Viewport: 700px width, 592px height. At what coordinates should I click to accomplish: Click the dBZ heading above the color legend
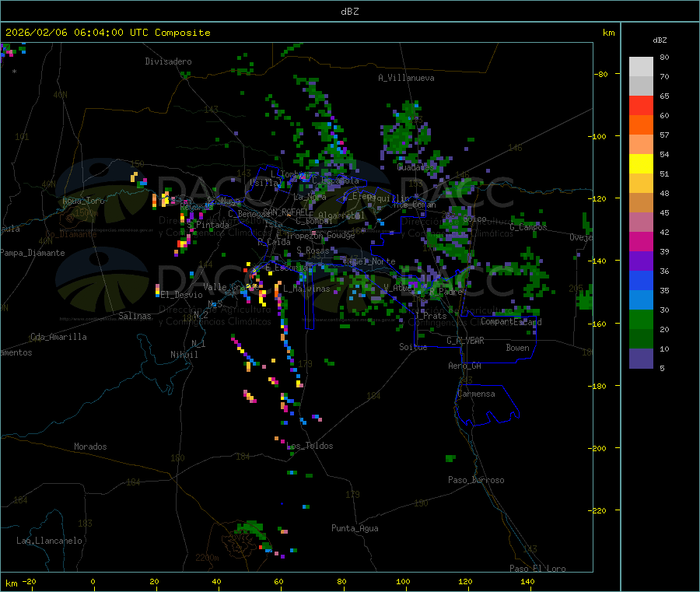click(660, 40)
